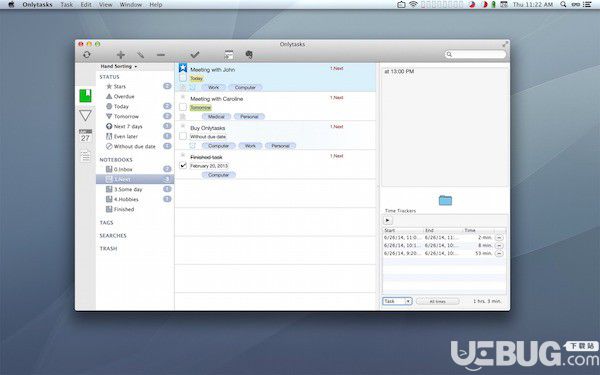This screenshot has height=375, width=600.
Task: Delete the 2 min. time tracker entry
Action: pos(499,238)
